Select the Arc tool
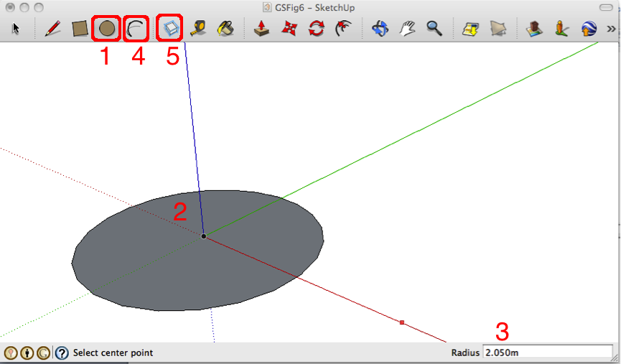Viewport: 621px width, 364px height. pos(136,29)
